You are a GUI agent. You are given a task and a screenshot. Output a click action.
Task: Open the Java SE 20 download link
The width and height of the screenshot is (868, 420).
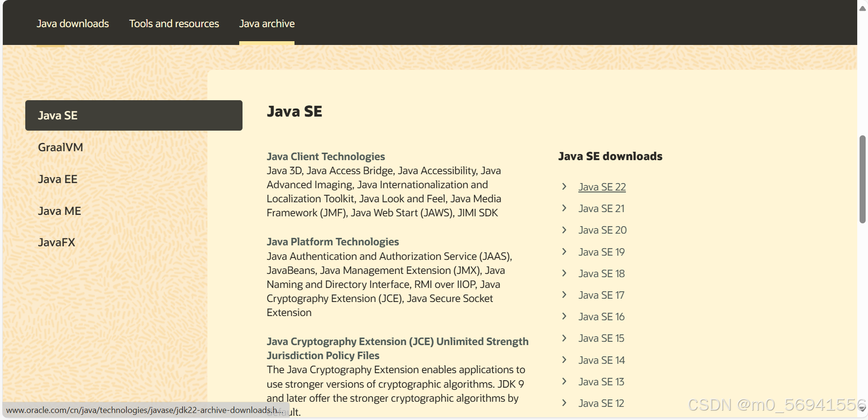click(603, 230)
